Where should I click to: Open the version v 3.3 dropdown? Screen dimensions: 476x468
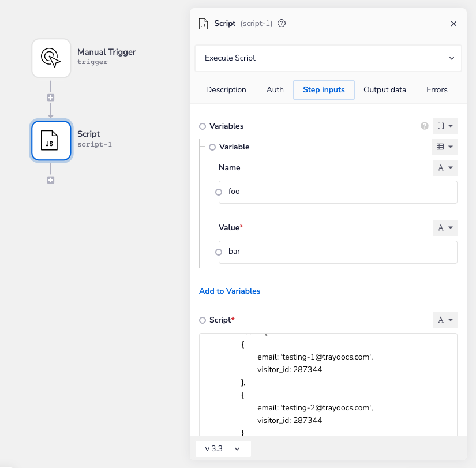(223, 448)
